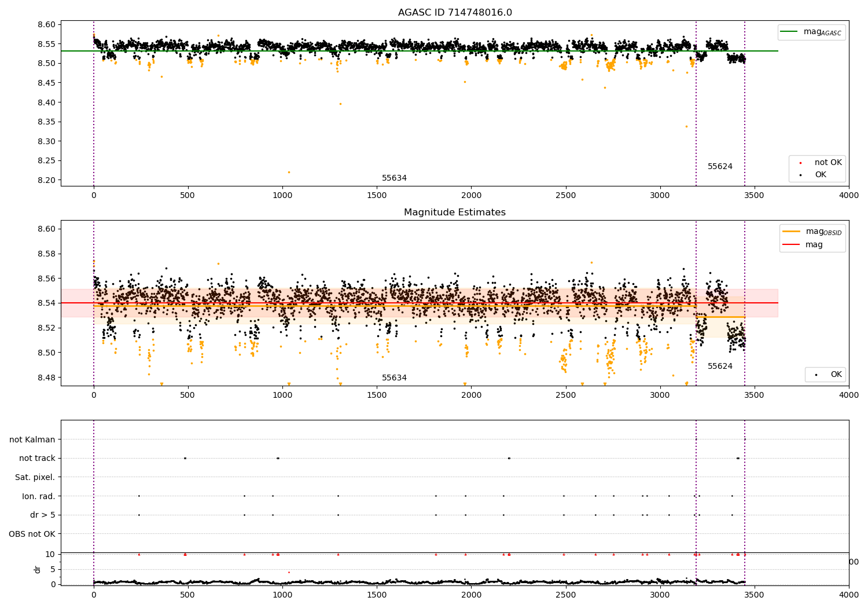Click the 8.58 y-axis tick label
The image size is (868, 608).
click(46, 254)
